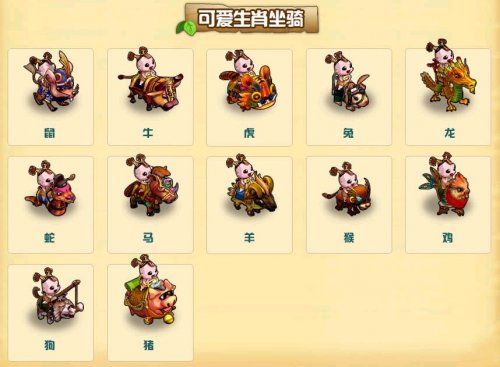Choose the snake (蛇) mount icon

tap(50, 188)
